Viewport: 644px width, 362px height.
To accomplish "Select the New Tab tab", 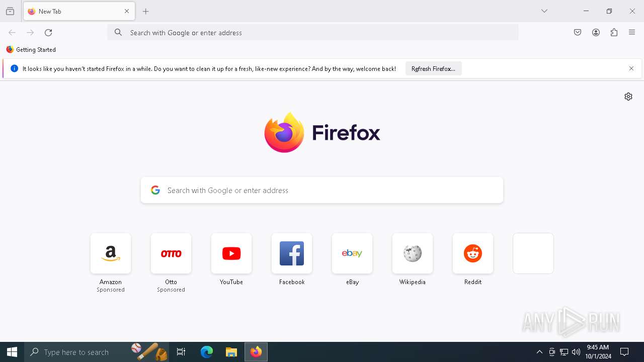I will coord(79,11).
